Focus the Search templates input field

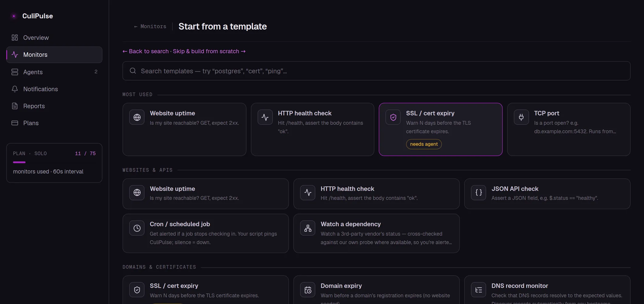click(376, 71)
